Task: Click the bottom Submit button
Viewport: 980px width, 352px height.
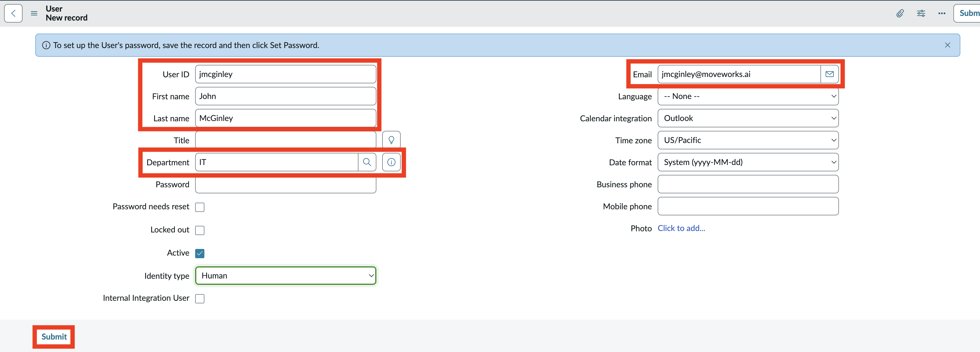Action: [54, 337]
